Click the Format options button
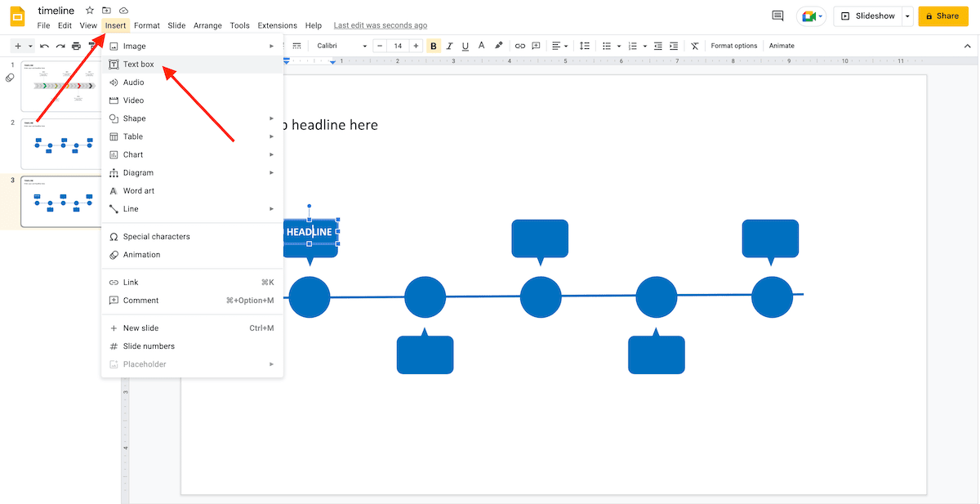Screen dimensions: 980x504 point(734,46)
